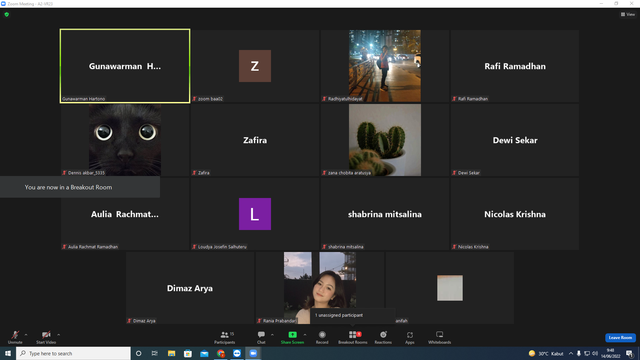Open audio options arrow next to Unmute
The height and width of the screenshot is (360, 640).
click(26, 335)
